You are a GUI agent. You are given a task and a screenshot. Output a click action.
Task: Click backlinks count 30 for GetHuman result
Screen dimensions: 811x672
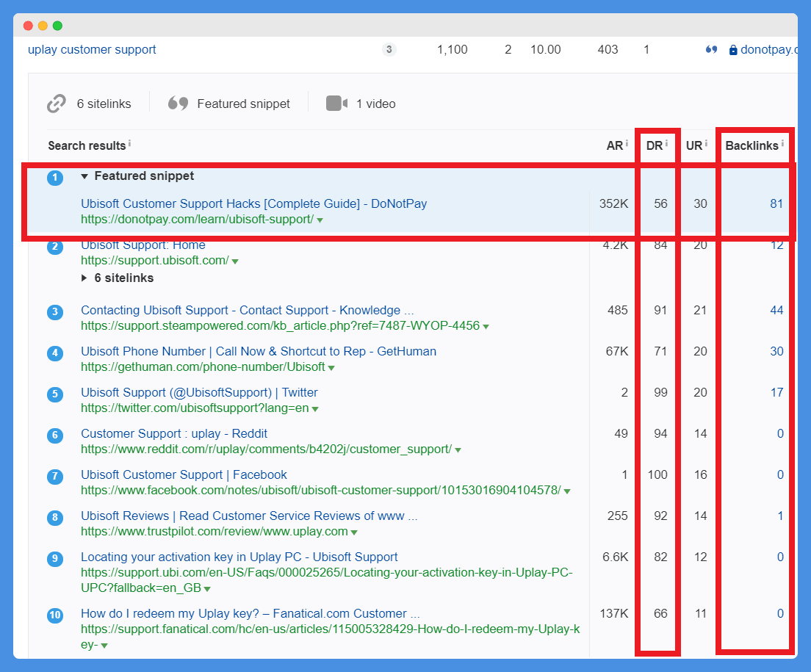[x=776, y=352]
